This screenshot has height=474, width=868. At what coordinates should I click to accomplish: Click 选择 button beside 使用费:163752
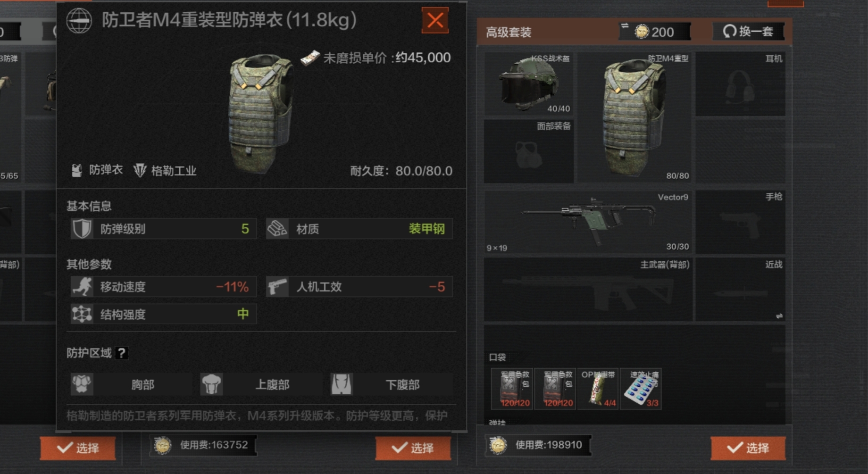point(413,448)
